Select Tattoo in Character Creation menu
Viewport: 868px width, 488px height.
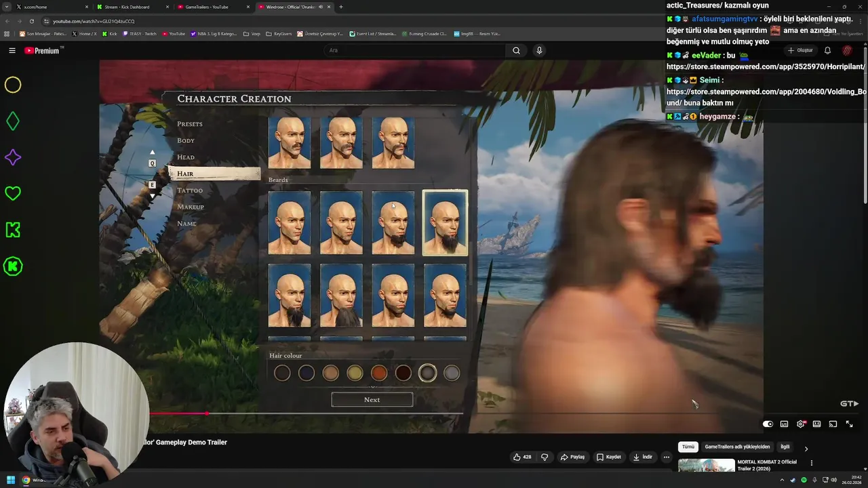click(x=190, y=190)
